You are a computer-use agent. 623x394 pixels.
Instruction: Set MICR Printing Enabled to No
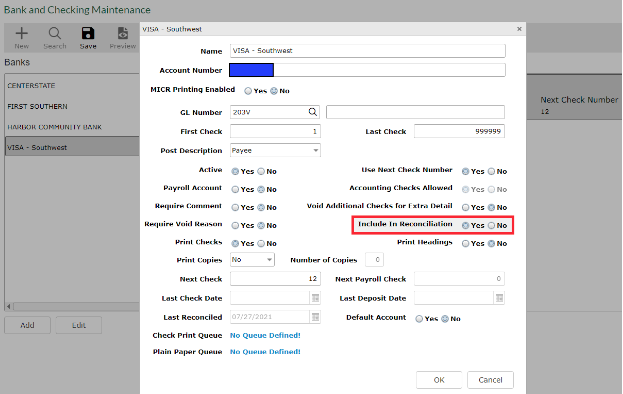point(274,91)
